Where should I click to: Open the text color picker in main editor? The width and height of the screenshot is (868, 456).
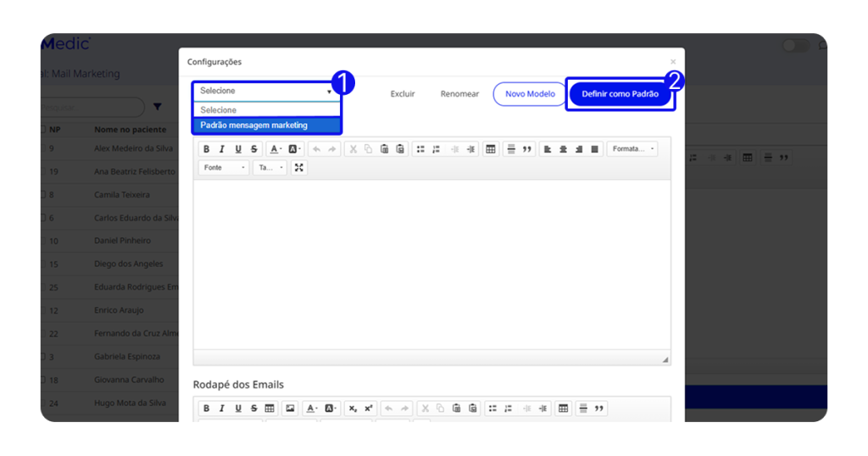click(x=275, y=149)
